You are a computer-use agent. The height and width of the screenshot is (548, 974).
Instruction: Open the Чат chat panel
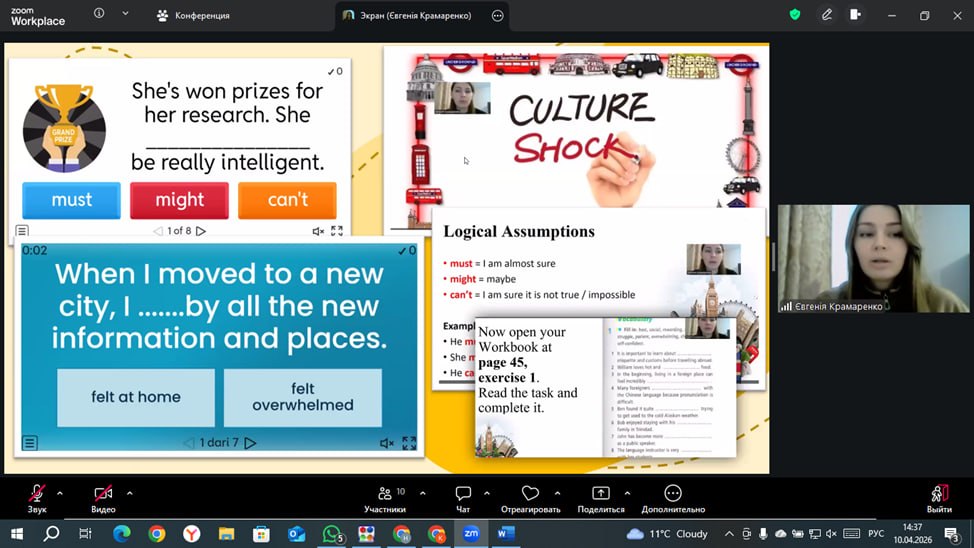click(x=463, y=497)
